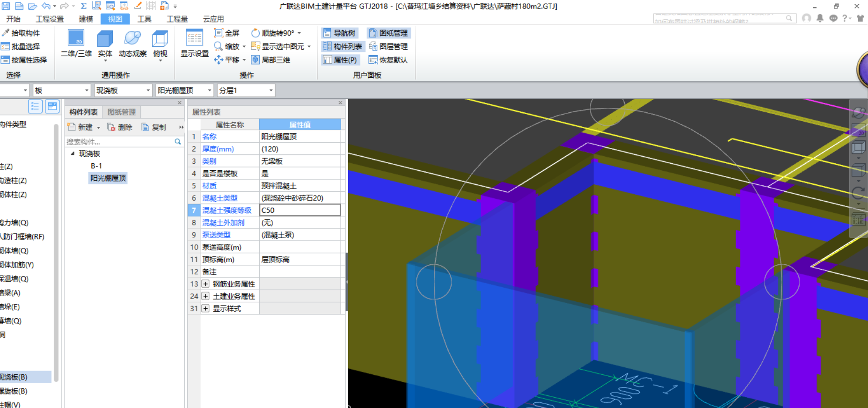Click 删除 button in component list
Screen dimensions: 868x408
click(x=120, y=127)
